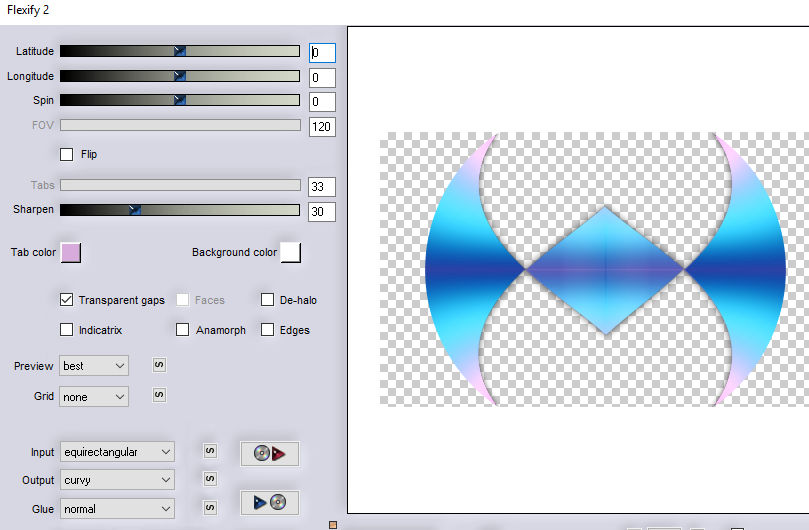Open the Output dropdown set to curvy
Image resolution: width=809 pixels, height=530 pixels.
coord(117,480)
